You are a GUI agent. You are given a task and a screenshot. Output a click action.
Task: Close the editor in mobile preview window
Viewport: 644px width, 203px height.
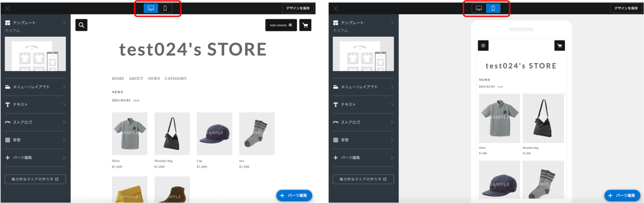[x=336, y=8]
